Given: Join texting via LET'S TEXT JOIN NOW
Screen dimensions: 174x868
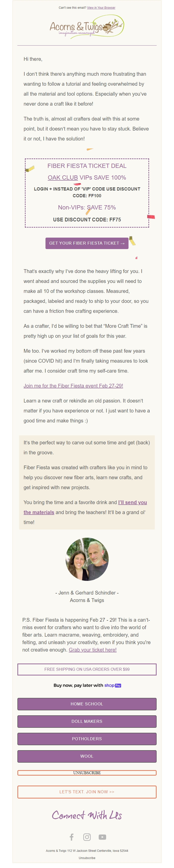Looking at the screenshot, I should (x=87, y=792).
